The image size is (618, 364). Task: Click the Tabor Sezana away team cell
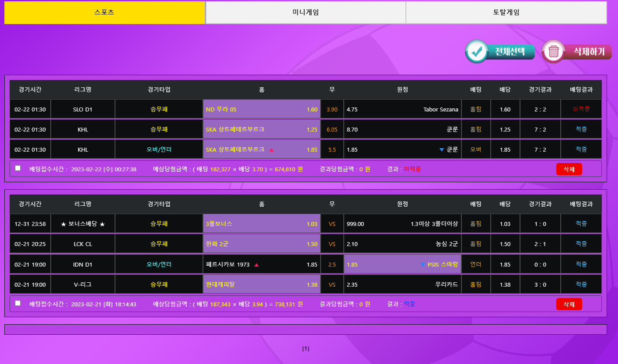tap(402, 110)
